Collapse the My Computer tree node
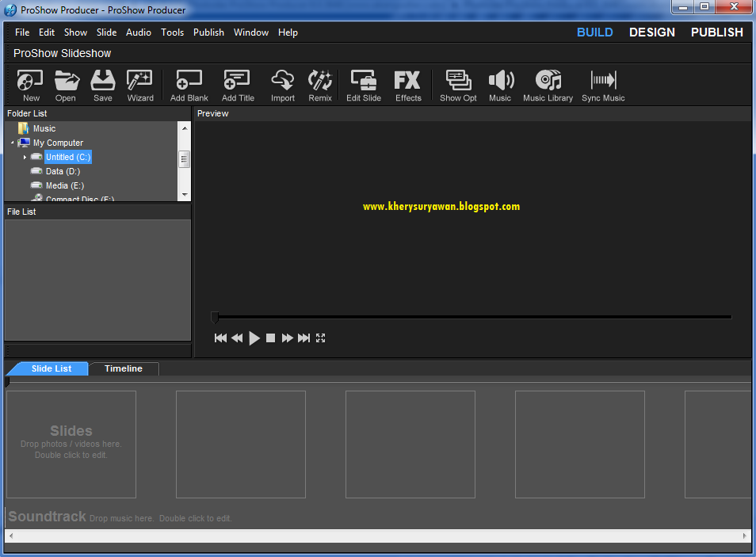756x557 pixels. click(x=13, y=143)
